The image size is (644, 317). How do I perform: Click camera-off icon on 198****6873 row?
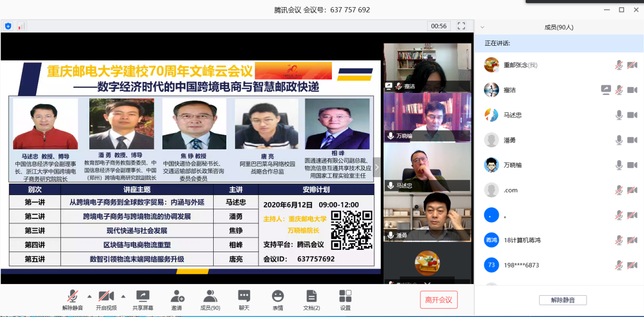(x=632, y=265)
